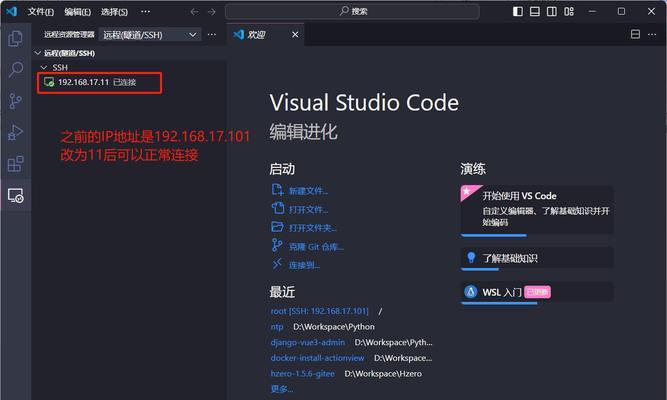This screenshot has width=667, height=400.
Task: Open the Extensions view
Action: 15,164
